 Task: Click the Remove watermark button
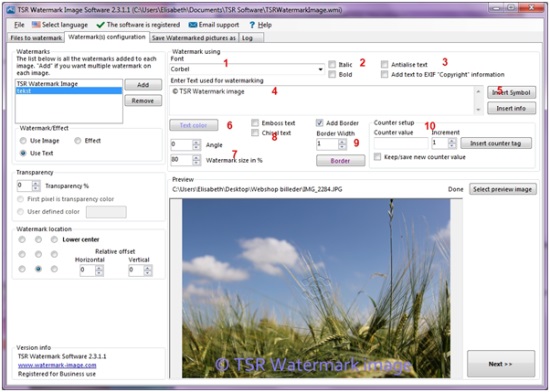(x=143, y=101)
